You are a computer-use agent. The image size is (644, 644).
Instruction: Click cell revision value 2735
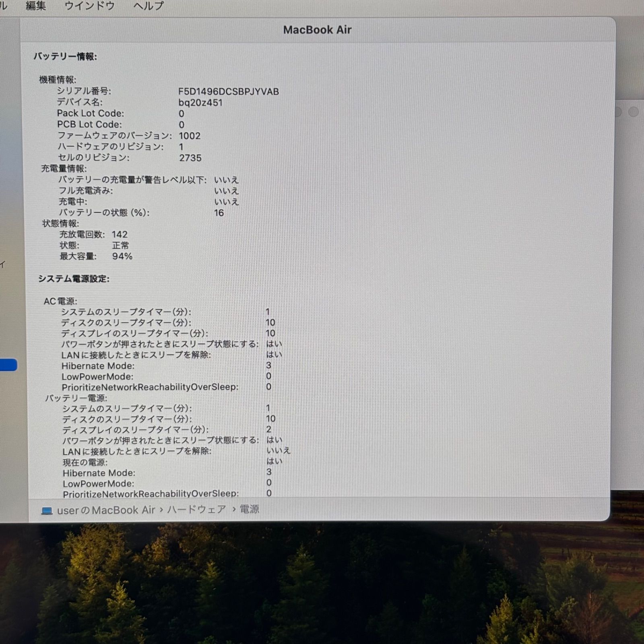190,158
